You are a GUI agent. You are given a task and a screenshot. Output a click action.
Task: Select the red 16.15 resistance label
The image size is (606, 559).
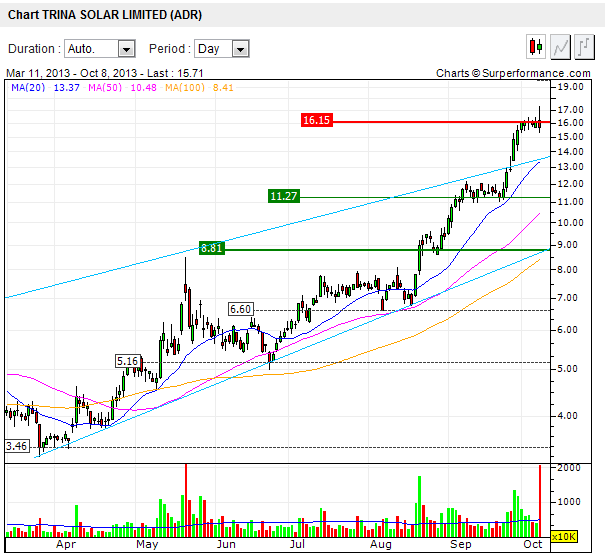tap(317, 120)
